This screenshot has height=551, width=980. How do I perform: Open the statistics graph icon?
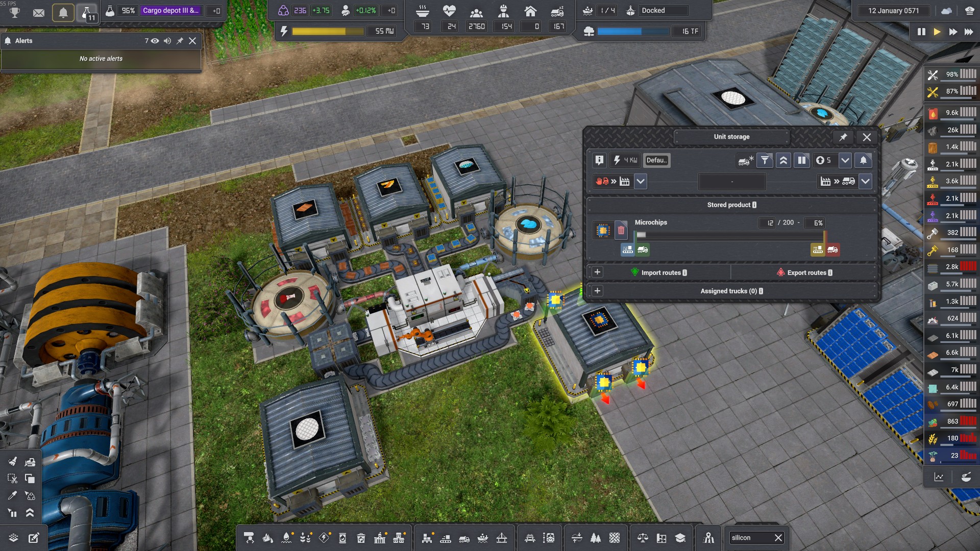939,477
